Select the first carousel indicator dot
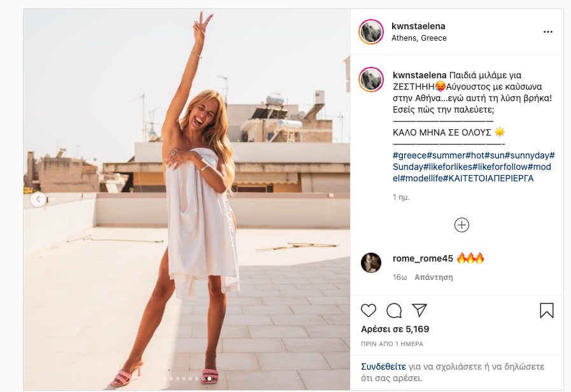This screenshot has width=571, height=392. (165, 379)
